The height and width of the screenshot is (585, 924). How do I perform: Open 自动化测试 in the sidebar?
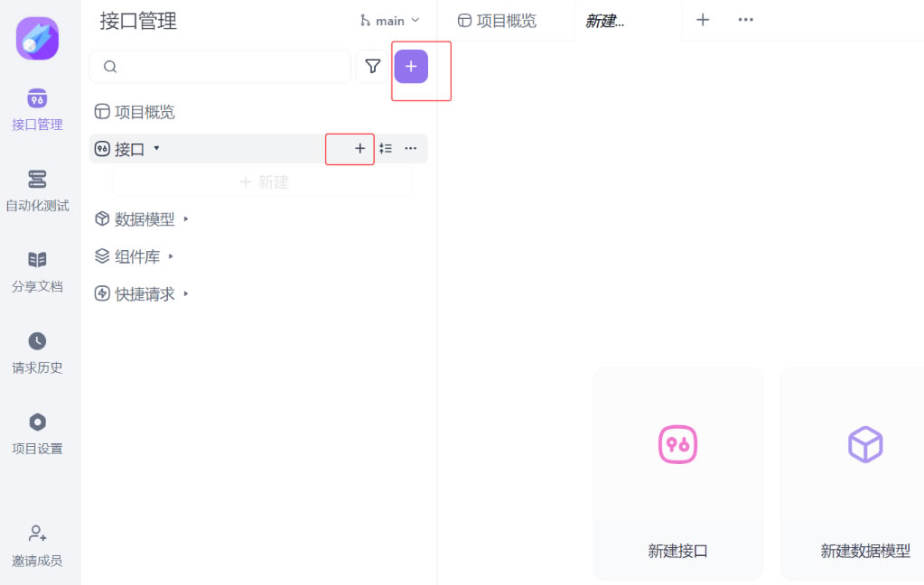pyautogui.click(x=37, y=190)
